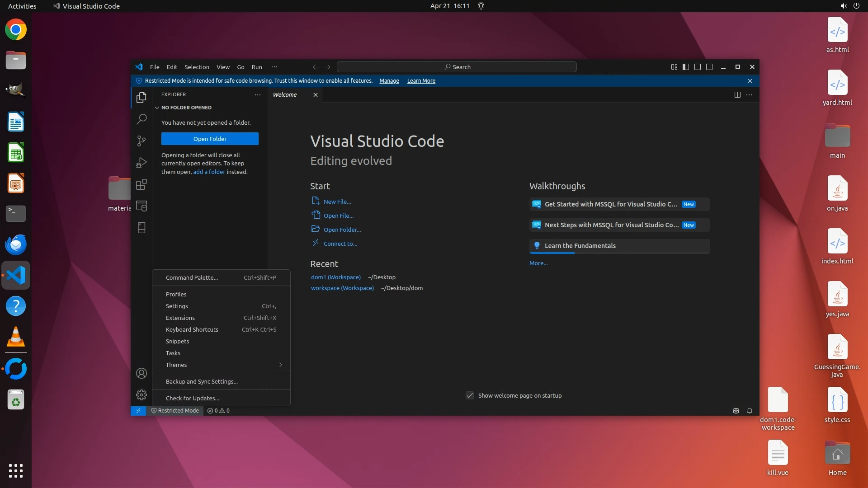
Task: Split the editor right
Action: pos(737,95)
